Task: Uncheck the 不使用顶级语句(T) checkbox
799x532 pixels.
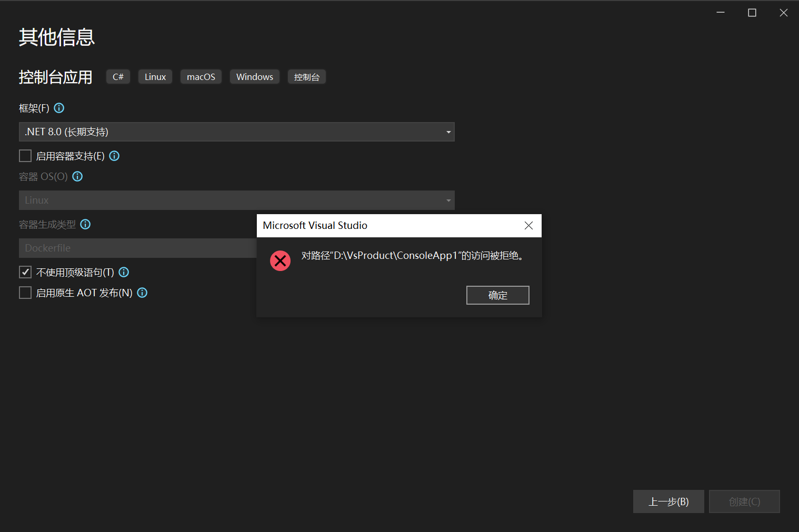Action: coord(25,272)
